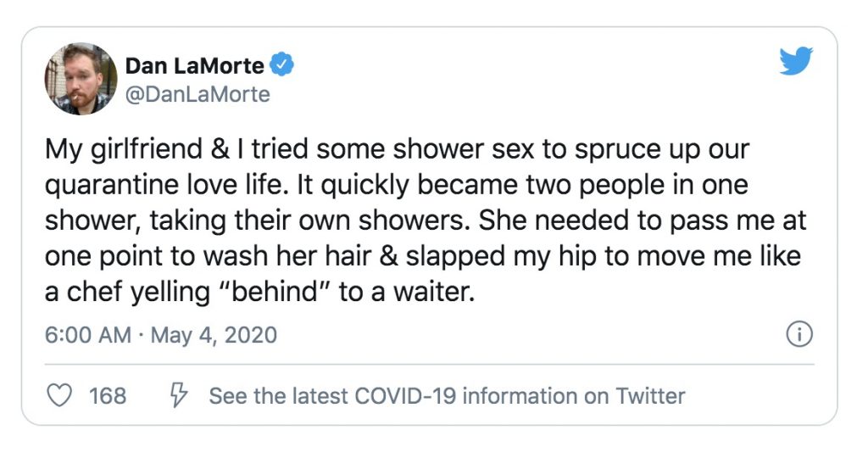This screenshot has width=868, height=458.
Task: Click the Twitter bird logo
Action: pyautogui.click(x=796, y=61)
